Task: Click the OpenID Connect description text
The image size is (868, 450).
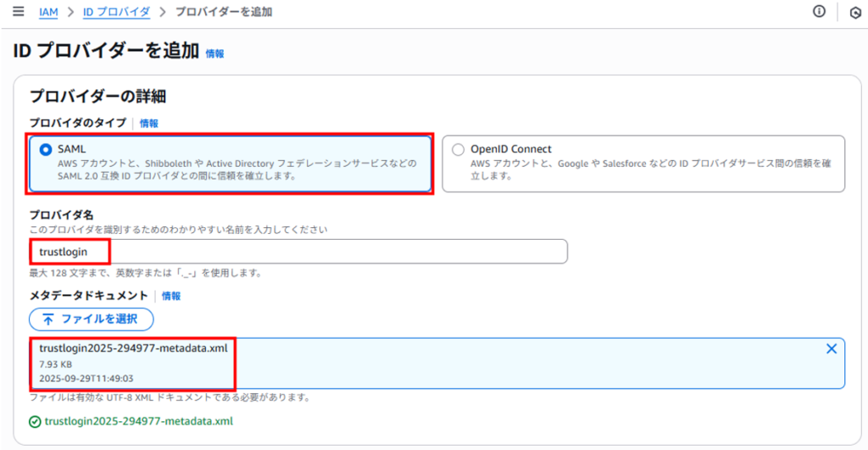Action: (x=649, y=169)
